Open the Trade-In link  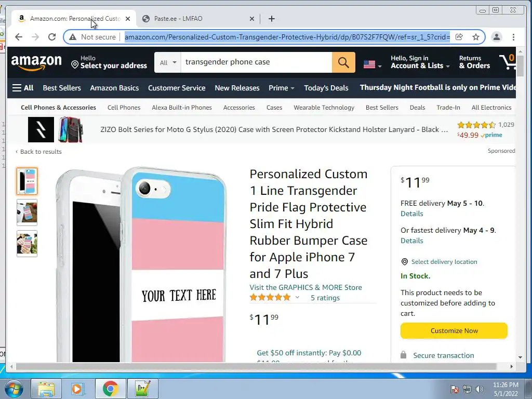(448, 108)
